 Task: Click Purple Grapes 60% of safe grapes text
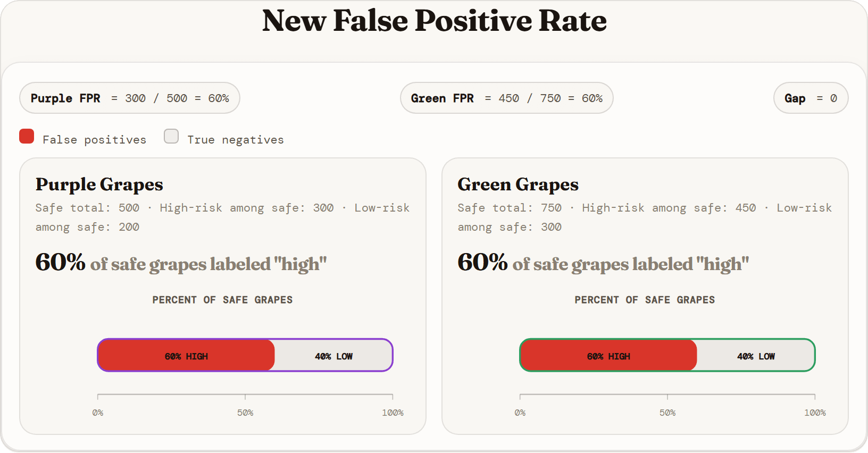click(181, 263)
